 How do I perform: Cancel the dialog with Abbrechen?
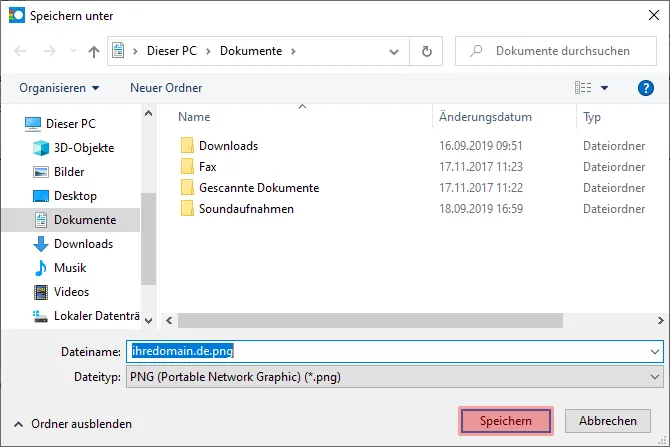(x=608, y=421)
